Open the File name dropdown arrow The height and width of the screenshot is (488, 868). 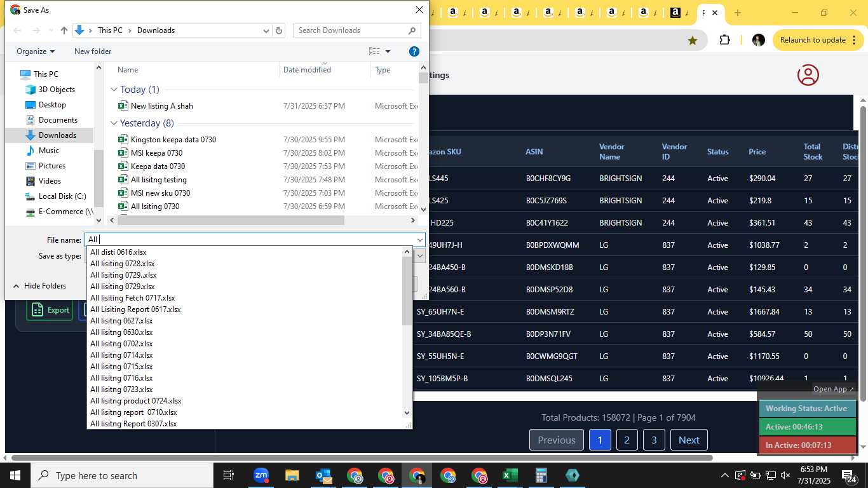pos(419,240)
